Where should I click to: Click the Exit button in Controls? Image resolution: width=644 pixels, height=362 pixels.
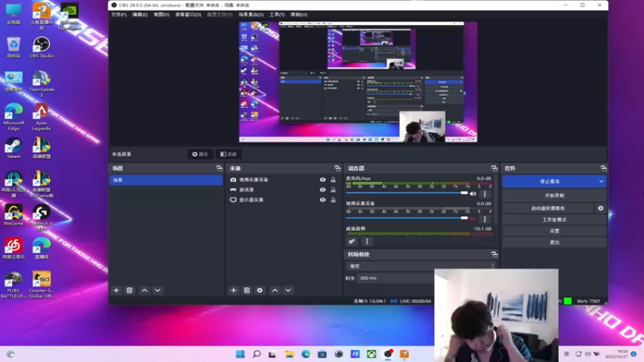click(554, 243)
